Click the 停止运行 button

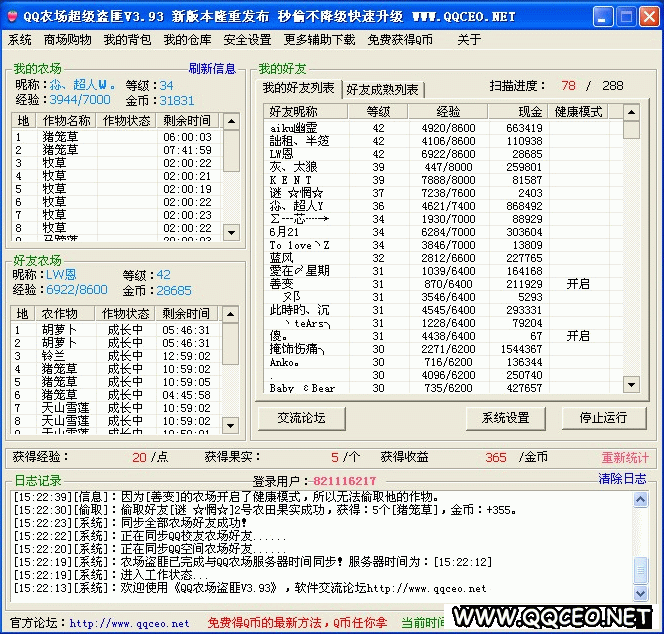pos(604,418)
